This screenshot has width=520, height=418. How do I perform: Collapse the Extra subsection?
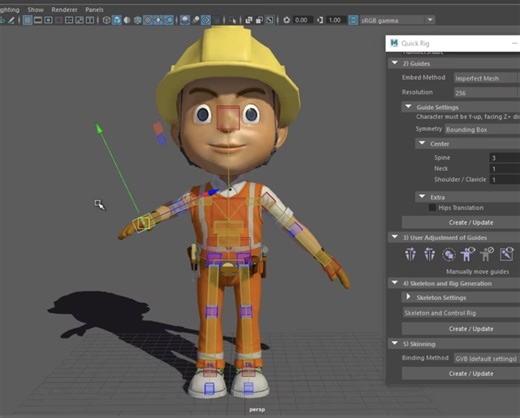click(x=422, y=196)
